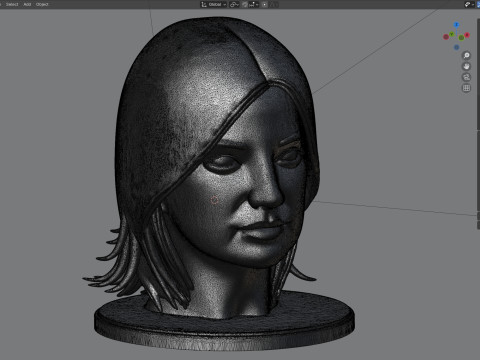Snap view to negative Z axis on gizmo
The width and height of the screenshot is (480, 360).
point(456,47)
